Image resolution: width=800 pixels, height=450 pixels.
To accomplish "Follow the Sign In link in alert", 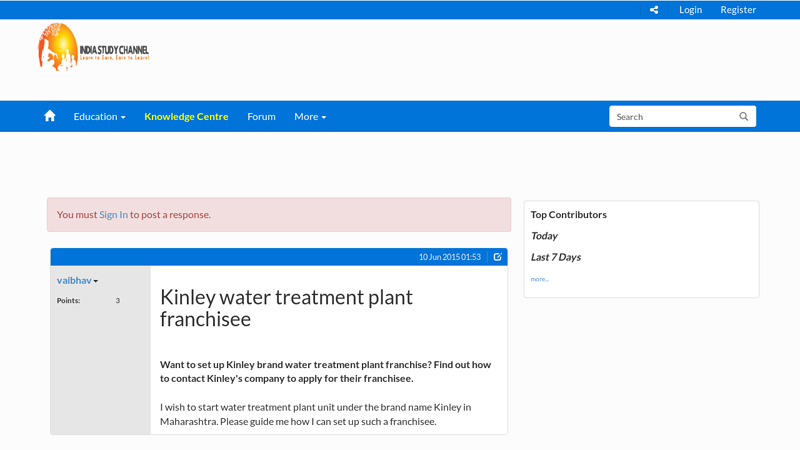I will coord(113,215).
